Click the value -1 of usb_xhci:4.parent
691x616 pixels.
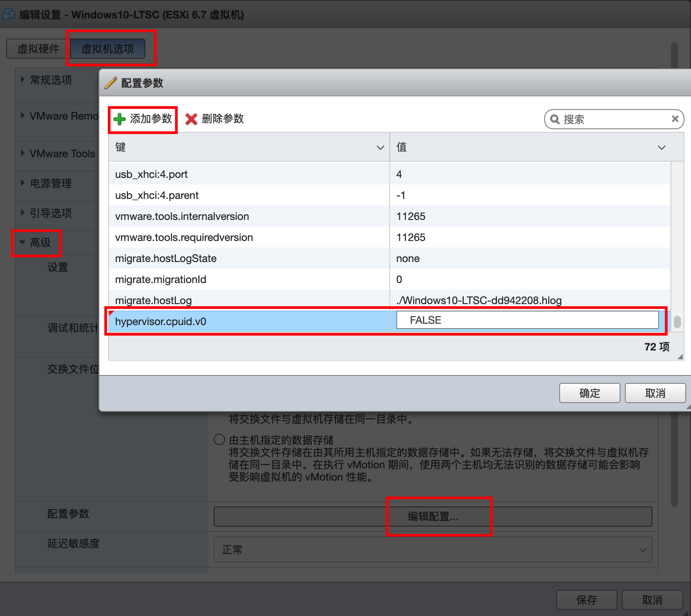[x=401, y=195]
